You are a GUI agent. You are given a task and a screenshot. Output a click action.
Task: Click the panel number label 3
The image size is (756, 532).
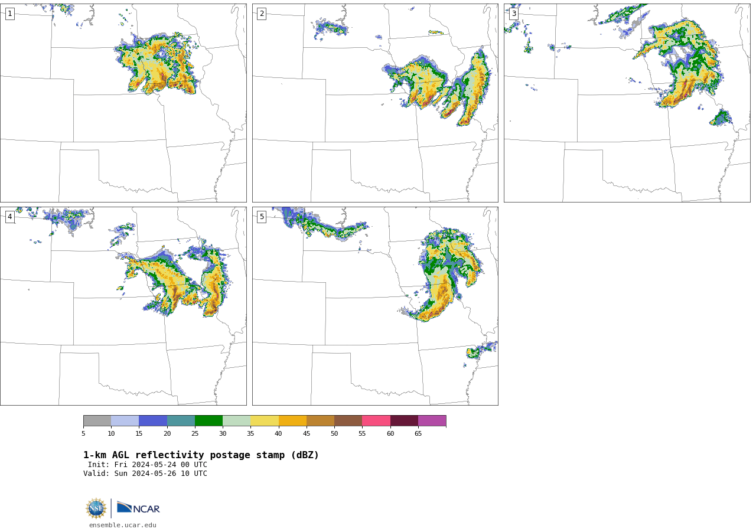point(513,14)
